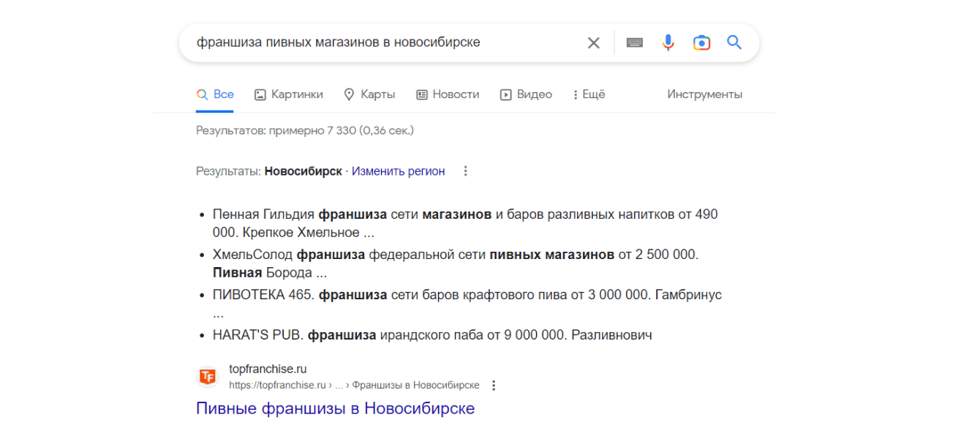Open the Новости tab

tap(448, 94)
